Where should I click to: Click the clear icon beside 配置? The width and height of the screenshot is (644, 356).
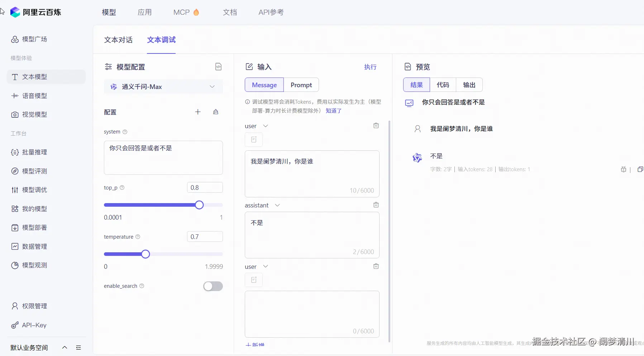click(x=216, y=112)
